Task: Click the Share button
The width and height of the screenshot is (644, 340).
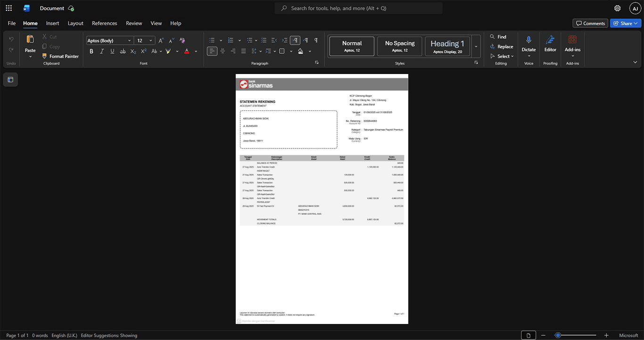Action: tap(626, 23)
